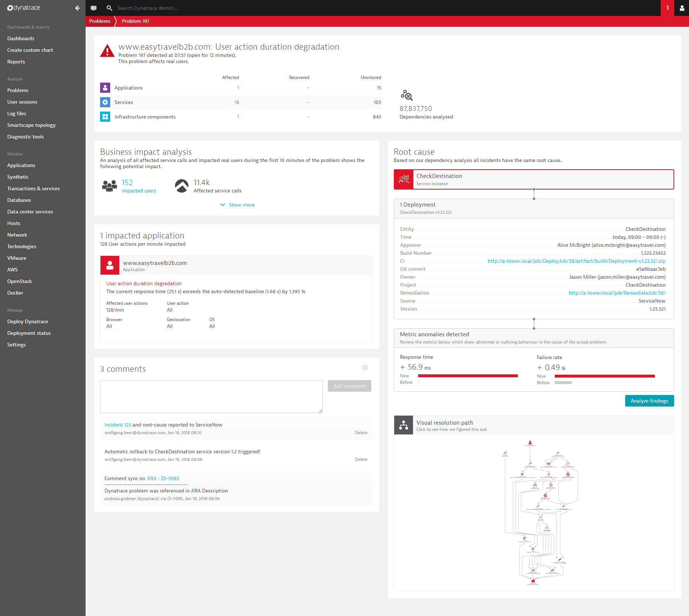The height and width of the screenshot is (616, 689).
Task: Click the 87,837,750 dependencies count
Action: [416, 108]
